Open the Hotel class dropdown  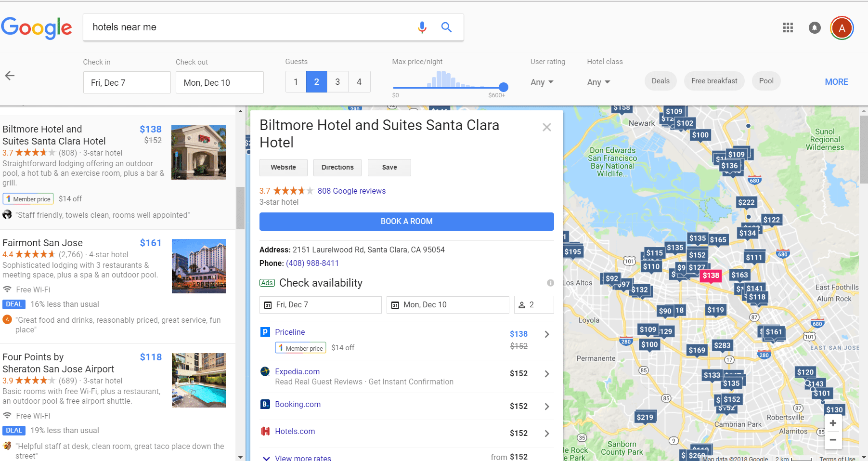click(598, 82)
